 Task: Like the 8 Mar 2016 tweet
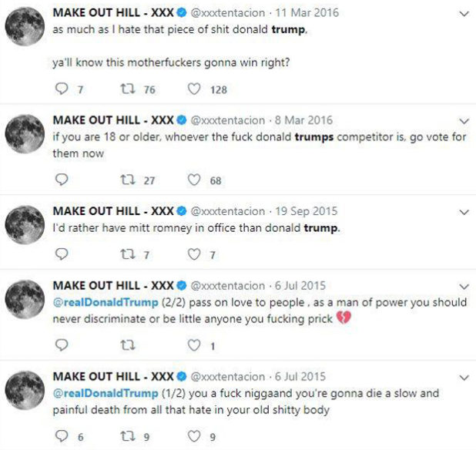[196, 180]
